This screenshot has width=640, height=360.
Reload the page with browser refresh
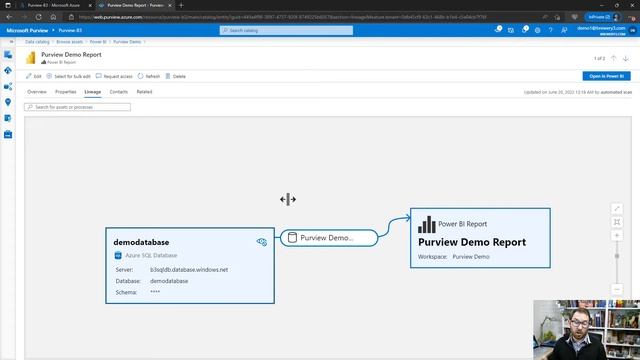click(x=38, y=17)
